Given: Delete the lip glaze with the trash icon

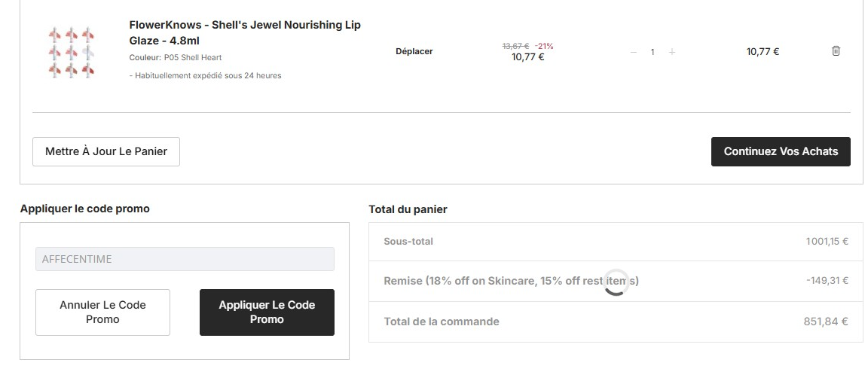Looking at the screenshot, I should (x=836, y=51).
